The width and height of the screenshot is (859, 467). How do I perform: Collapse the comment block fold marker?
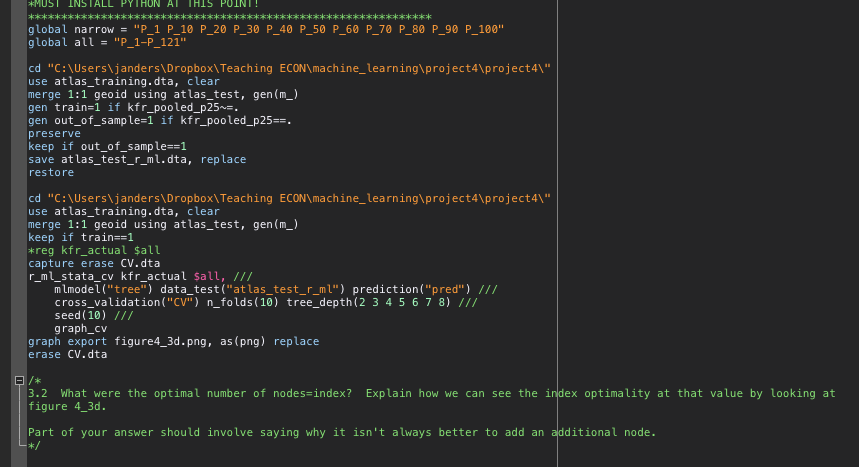(19, 380)
